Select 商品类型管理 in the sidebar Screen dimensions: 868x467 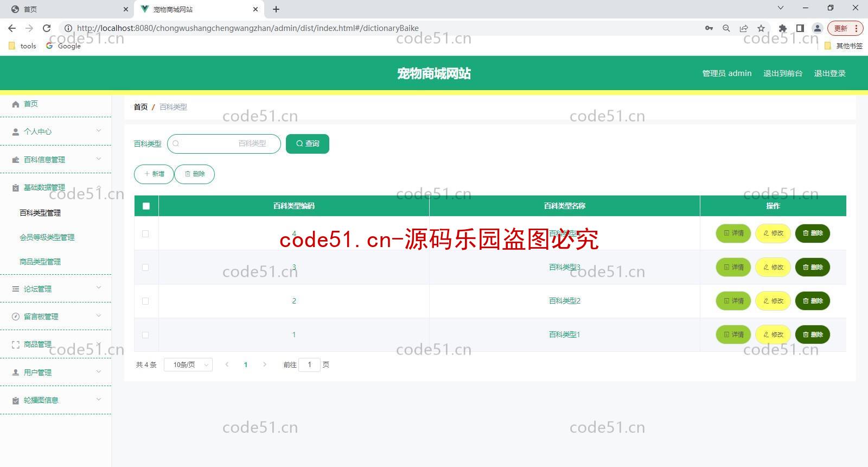click(40, 262)
